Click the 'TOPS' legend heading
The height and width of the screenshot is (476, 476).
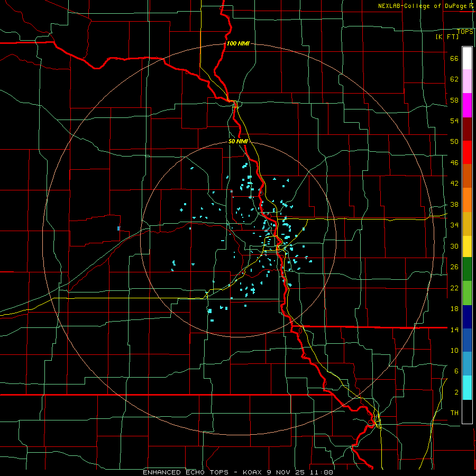pos(465,32)
